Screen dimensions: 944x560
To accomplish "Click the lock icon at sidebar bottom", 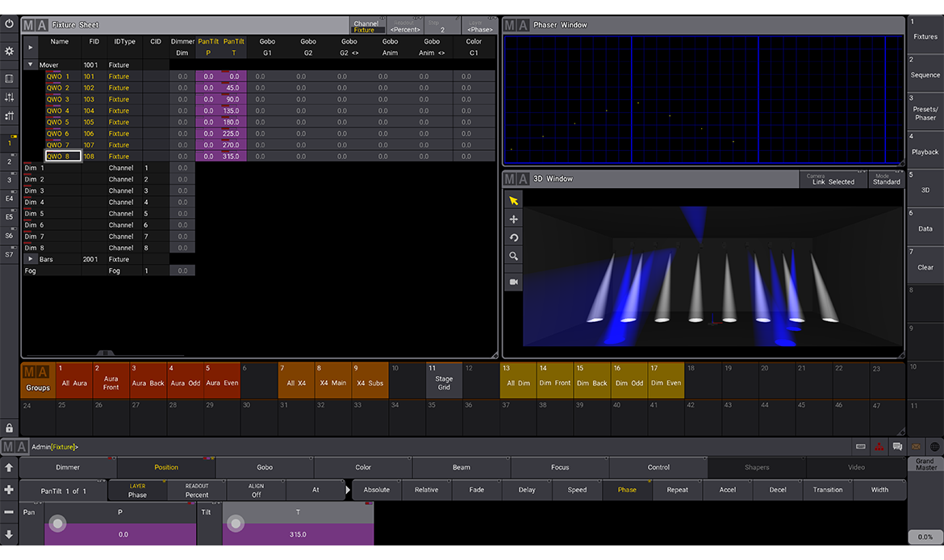I will tap(9, 428).
